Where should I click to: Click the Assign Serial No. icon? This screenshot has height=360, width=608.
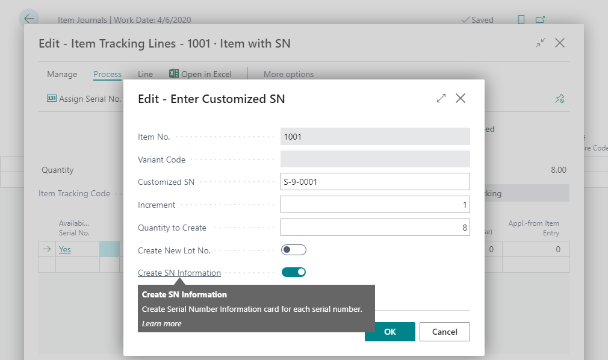coord(52,99)
